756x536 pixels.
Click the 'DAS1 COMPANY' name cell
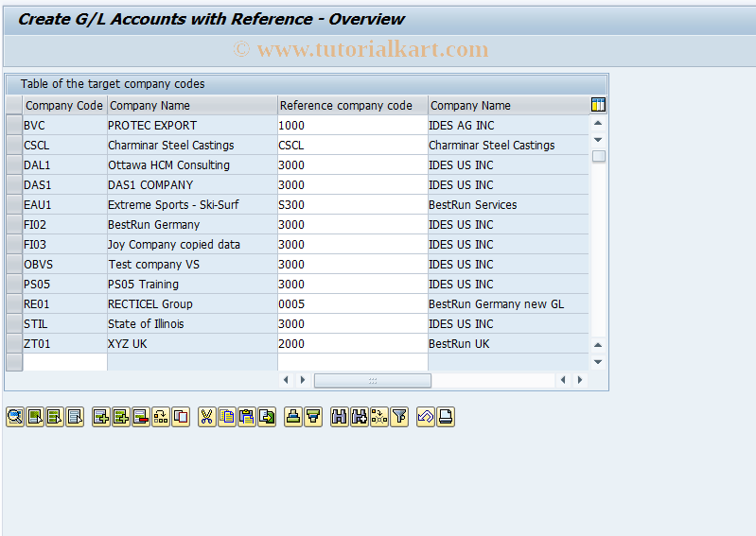[192, 184]
